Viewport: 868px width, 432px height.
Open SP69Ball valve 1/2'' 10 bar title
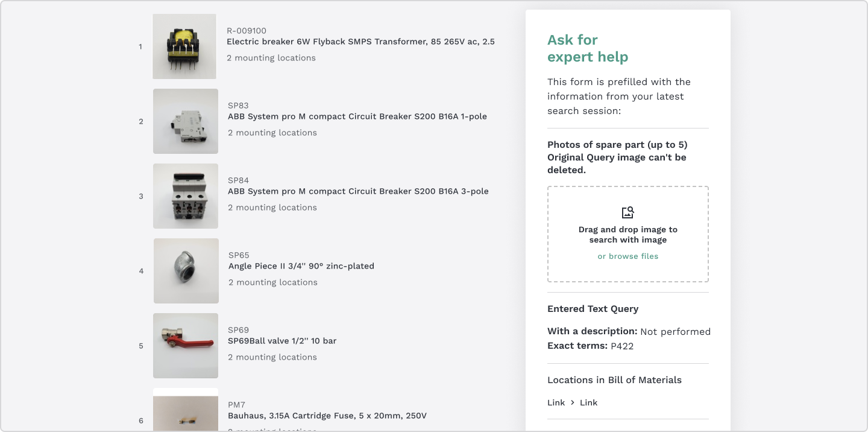[282, 341]
